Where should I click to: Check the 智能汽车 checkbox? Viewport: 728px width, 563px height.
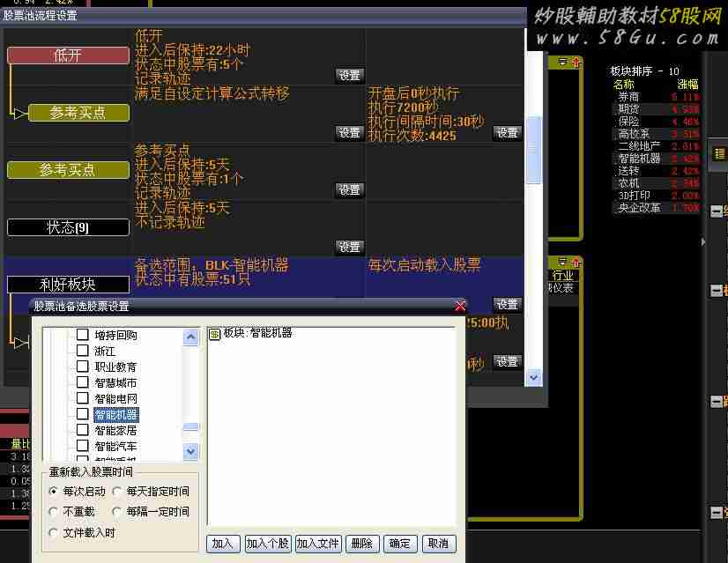coord(82,446)
